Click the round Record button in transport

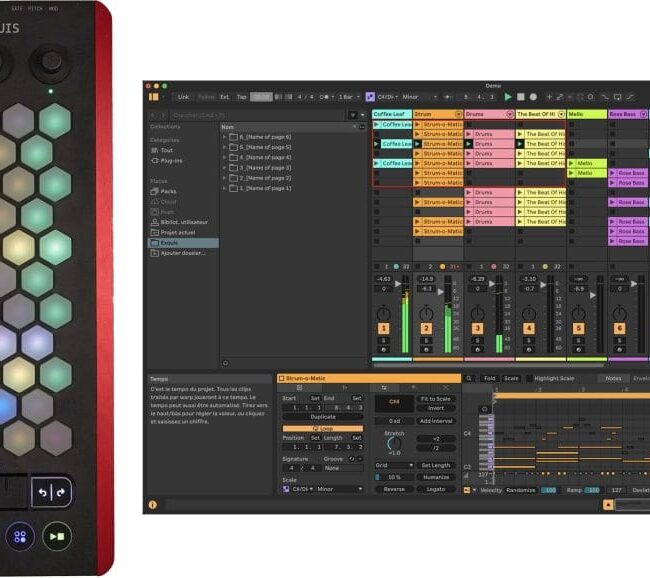click(x=533, y=97)
